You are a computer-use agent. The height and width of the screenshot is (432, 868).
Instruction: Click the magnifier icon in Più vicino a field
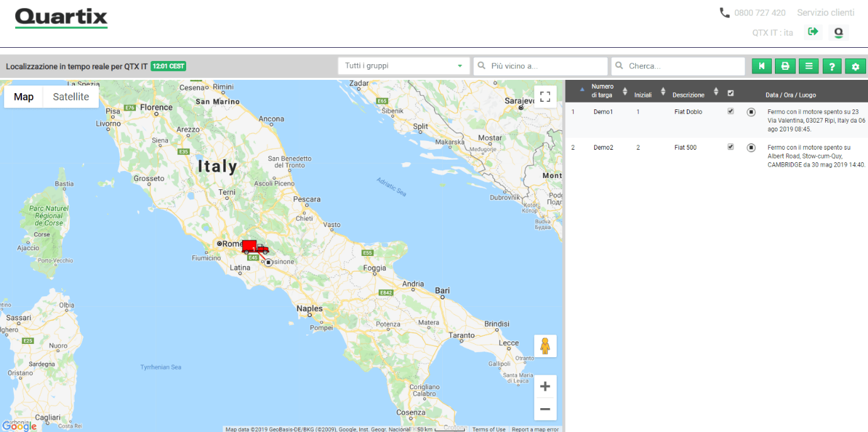coord(482,66)
